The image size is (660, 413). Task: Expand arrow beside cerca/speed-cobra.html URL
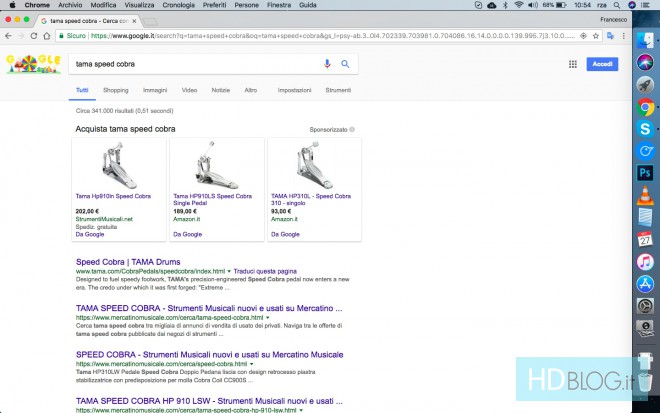click(x=251, y=364)
